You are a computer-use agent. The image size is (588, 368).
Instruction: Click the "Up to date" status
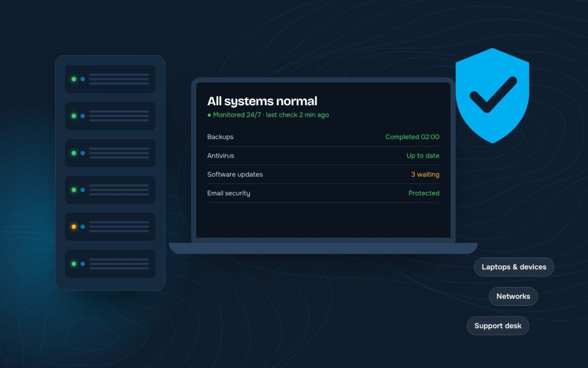point(423,155)
